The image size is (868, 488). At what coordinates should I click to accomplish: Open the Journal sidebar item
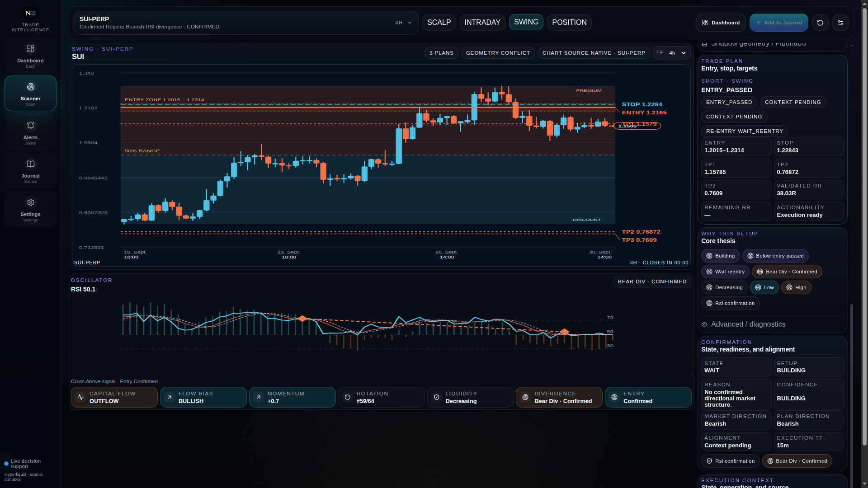click(30, 170)
